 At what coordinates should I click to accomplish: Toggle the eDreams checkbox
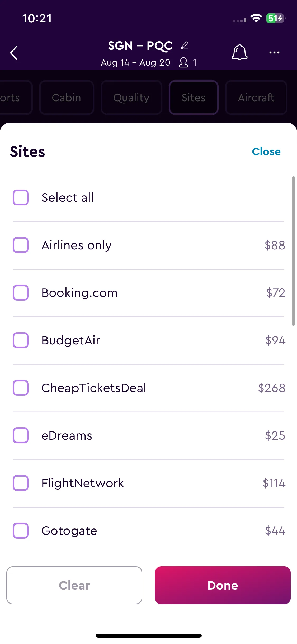pos(21,435)
